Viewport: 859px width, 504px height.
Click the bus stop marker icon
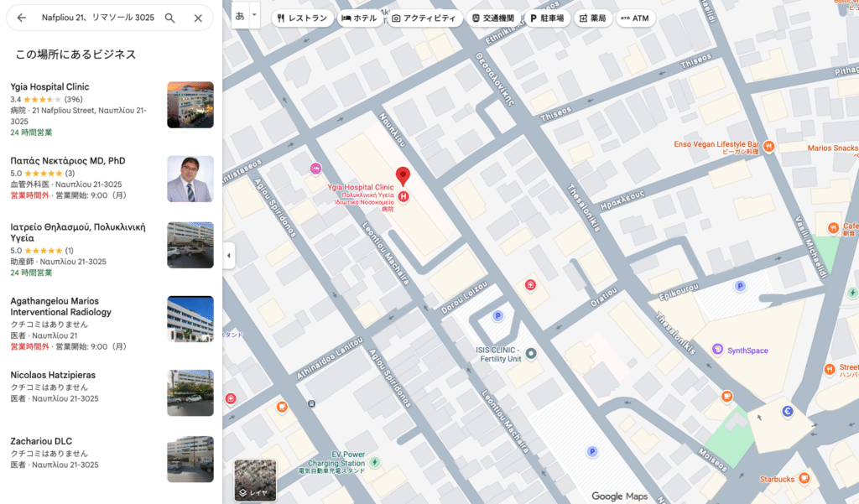pyautogui.click(x=311, y=403)
